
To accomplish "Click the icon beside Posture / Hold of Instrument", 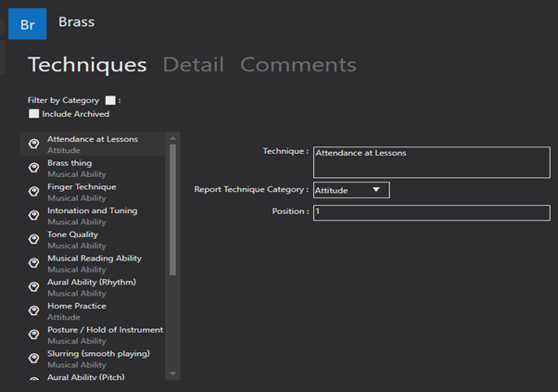I will pyautogui.click(x=34, y=335).
